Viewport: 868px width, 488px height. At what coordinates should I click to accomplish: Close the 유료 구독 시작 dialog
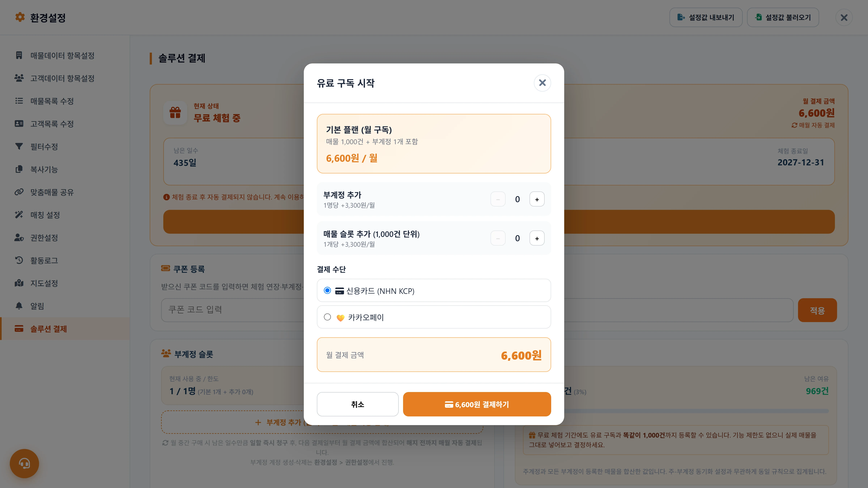(x=542, y=83)
